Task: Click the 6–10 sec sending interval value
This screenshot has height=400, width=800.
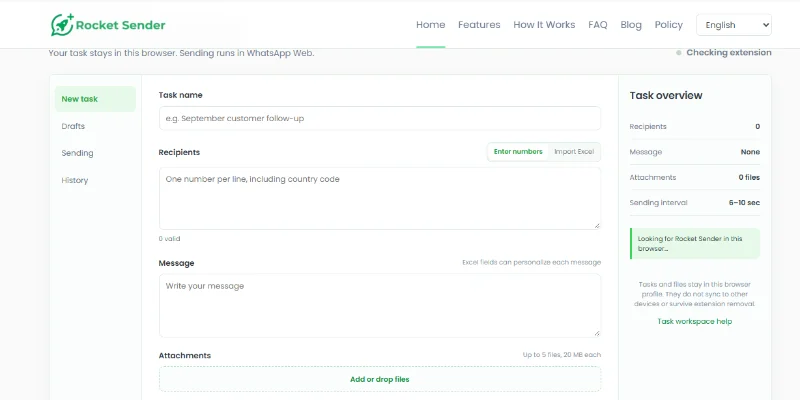Action: tap(744, 203)
